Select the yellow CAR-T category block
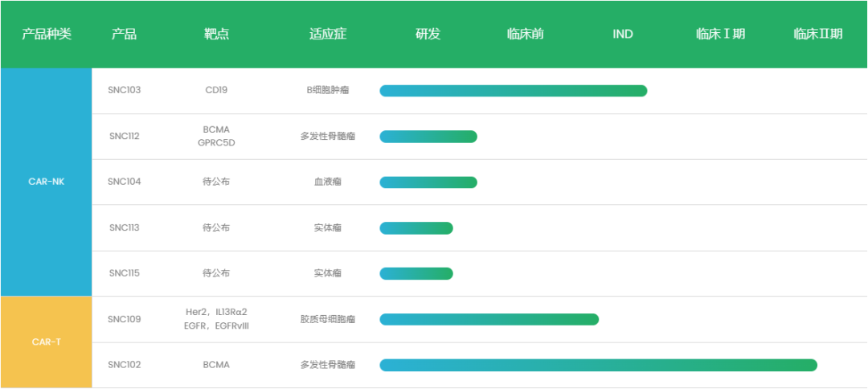This screenshot has height=389, width=868. click(46, 342)
